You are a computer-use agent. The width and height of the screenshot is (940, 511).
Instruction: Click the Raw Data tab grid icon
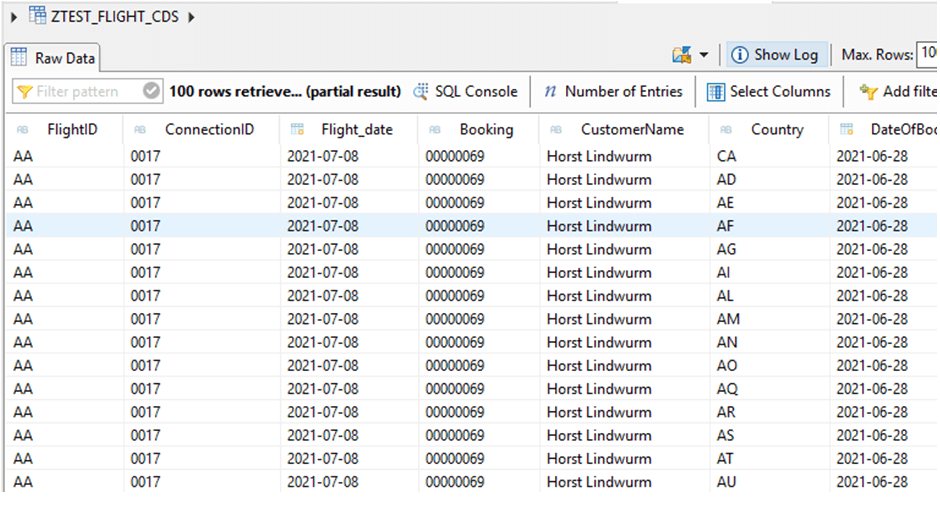click(x=19, y=57)
